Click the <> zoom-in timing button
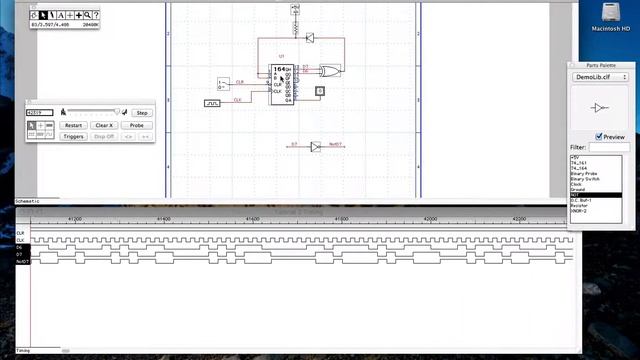The height and width of the screenshot is (360, 640). [x=129, y=136]
